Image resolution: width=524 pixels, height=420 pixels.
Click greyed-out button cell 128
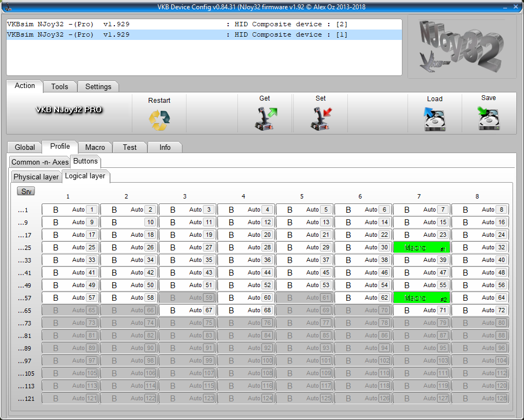point(480,398)
